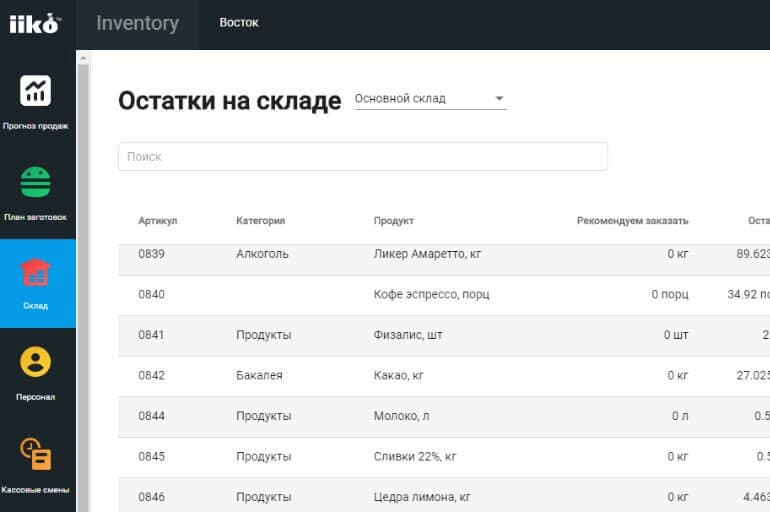Click 0 кг in Какао row

pyautogui.click(x=678, y=375)
